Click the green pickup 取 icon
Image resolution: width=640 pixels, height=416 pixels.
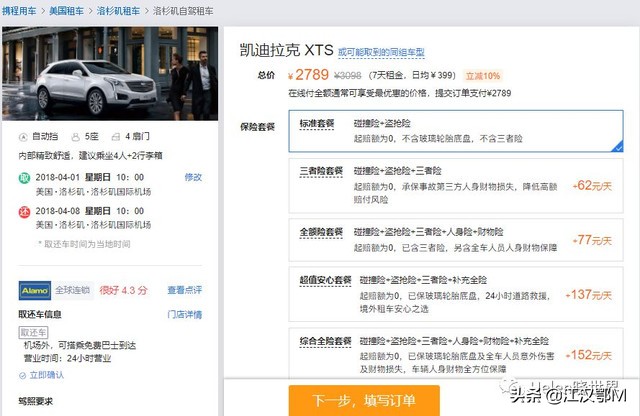[24, 178]
